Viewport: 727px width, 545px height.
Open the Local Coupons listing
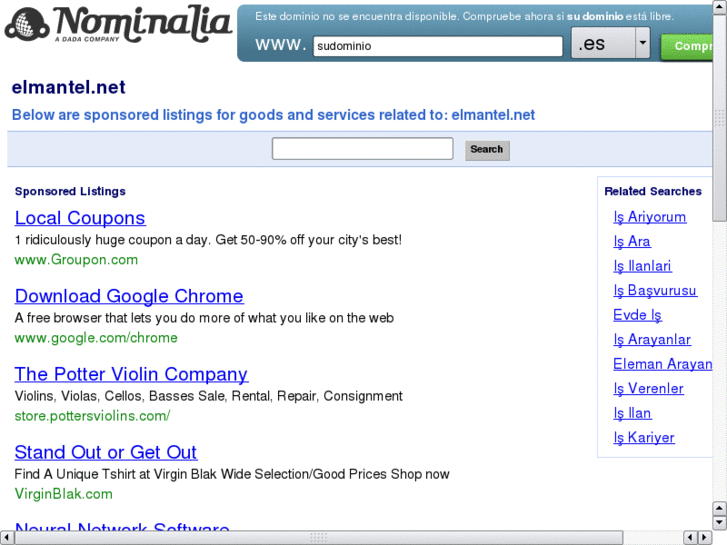[x=80, y=218]
